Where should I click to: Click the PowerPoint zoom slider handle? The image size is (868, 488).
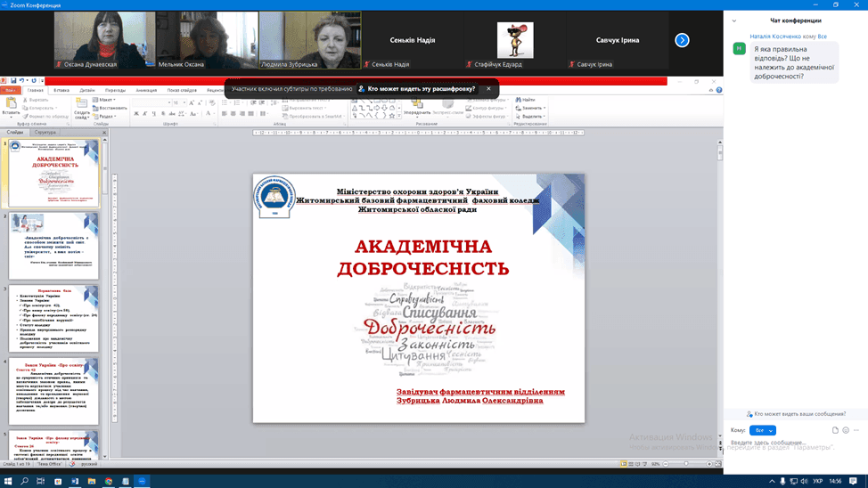point(686,464)
